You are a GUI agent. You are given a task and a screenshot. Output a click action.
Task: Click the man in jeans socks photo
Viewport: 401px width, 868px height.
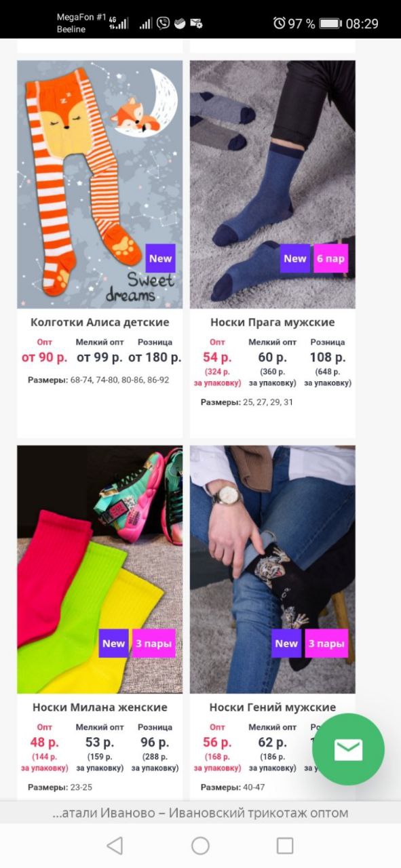(273, 570)
